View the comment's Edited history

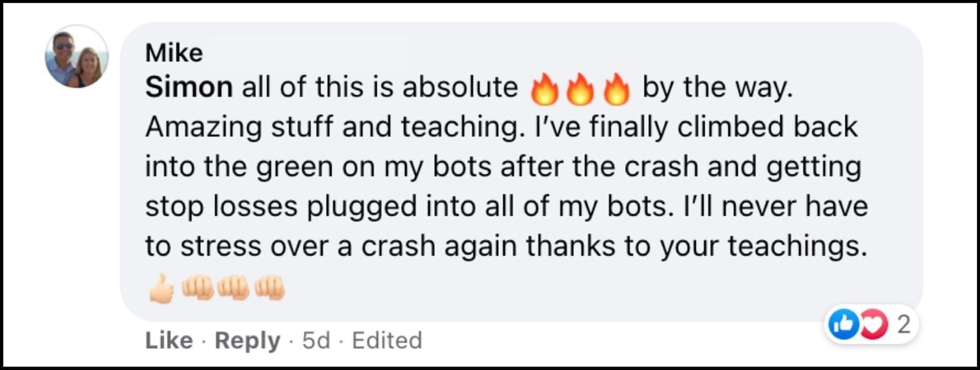(x=387, y=341)
